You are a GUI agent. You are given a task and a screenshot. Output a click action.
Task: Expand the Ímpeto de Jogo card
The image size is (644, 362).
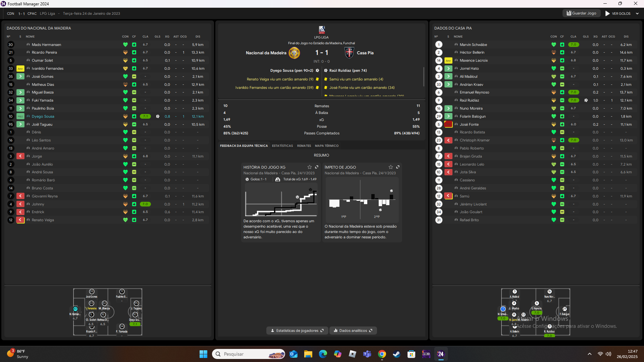tap(398, 167)
